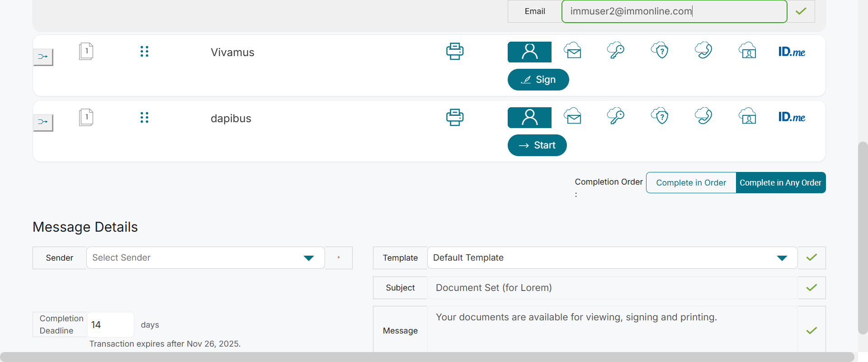Click drag handle dots for dapibus
Image resolution: width=868 pixels, height=362 pixels.
(144, 118)
